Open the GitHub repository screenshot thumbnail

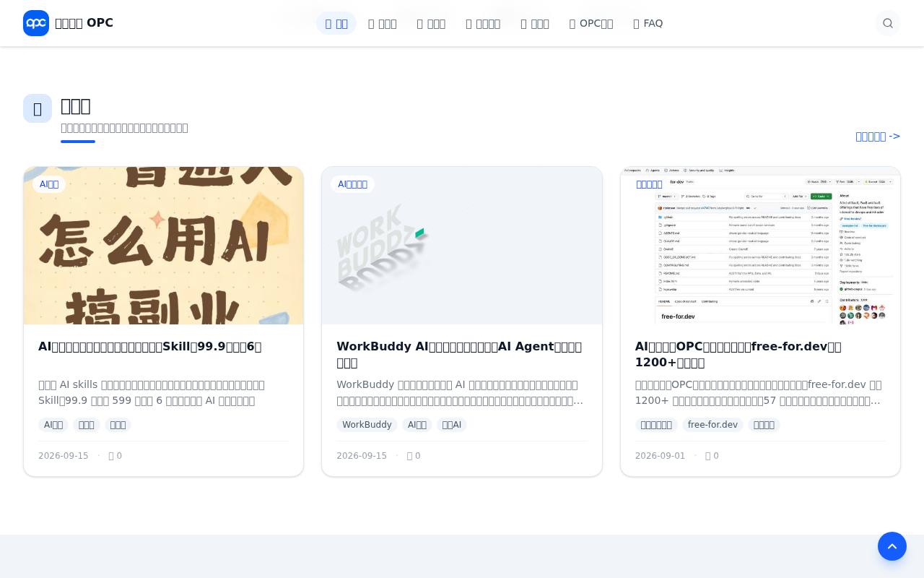point(760,246)
